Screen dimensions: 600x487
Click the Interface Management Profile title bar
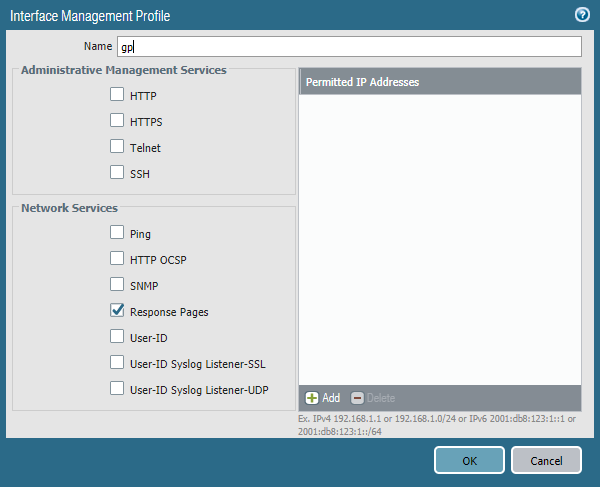pyautogui.click(x=280, y=15)
